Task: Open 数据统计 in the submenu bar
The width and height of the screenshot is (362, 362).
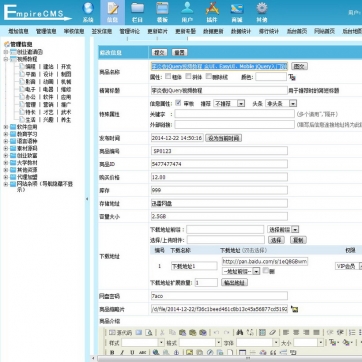Action: click(241, 31)
